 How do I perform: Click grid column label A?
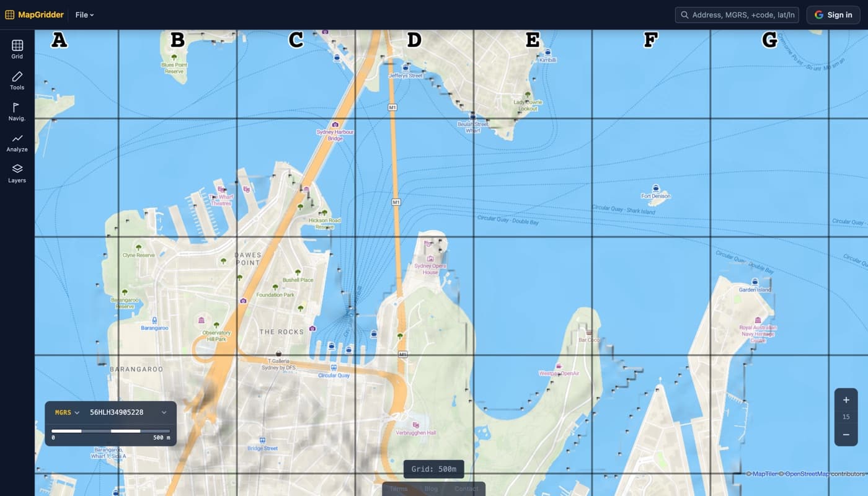59,40
